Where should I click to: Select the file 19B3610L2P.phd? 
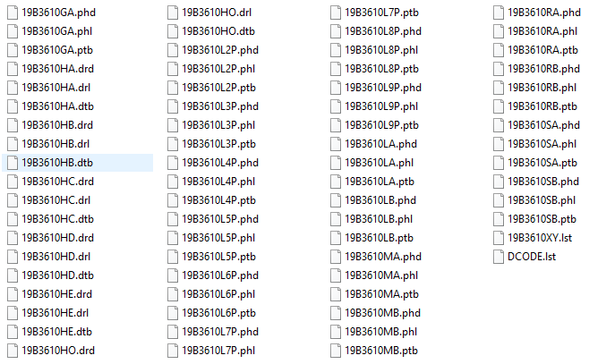point(220,50)
